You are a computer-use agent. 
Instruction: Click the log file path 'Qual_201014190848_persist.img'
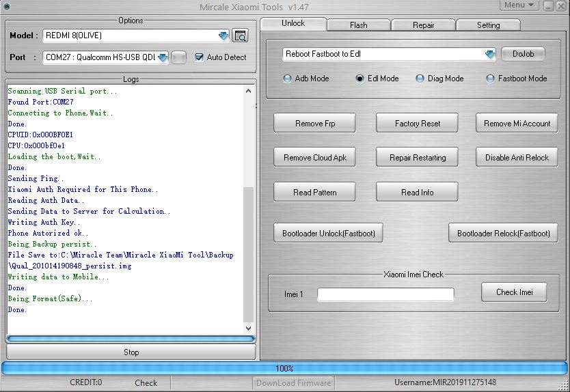pyautogui.click(x=72, y=266)
